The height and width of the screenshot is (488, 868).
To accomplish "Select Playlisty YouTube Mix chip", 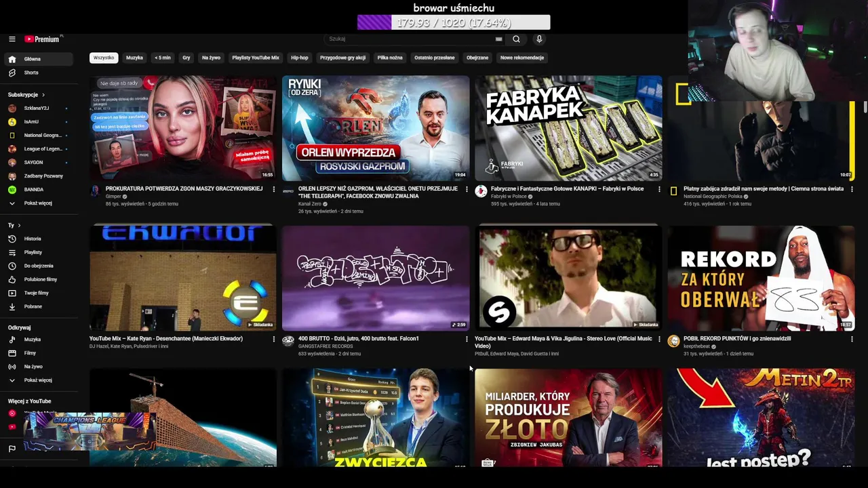I will pos(256,58).
